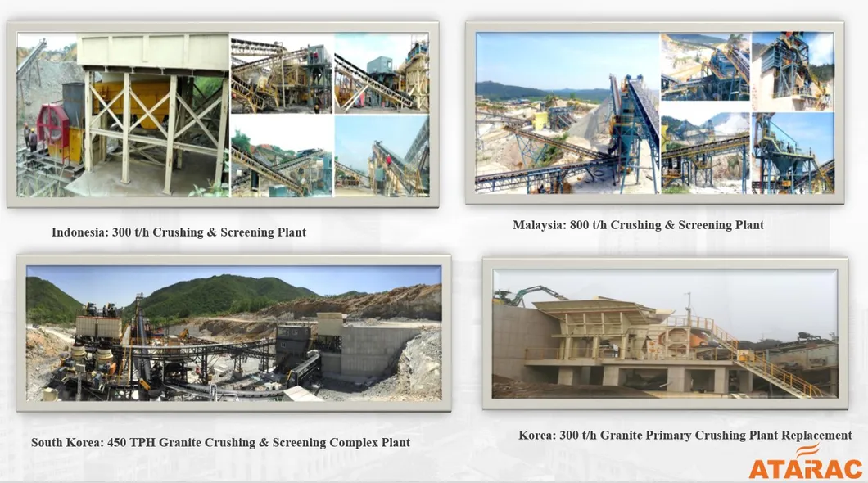
Task: Open the bottom-right Indonesia conveyor photo
Action: (382, 156)
